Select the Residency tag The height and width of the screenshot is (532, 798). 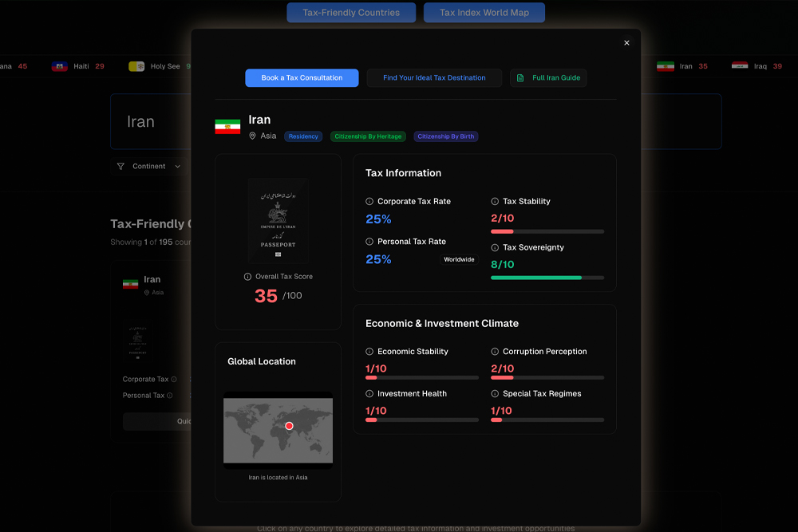point(303,136)
